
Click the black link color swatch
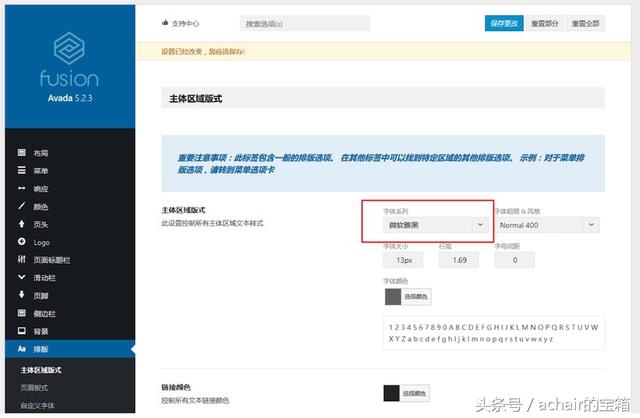click(391, 393)
